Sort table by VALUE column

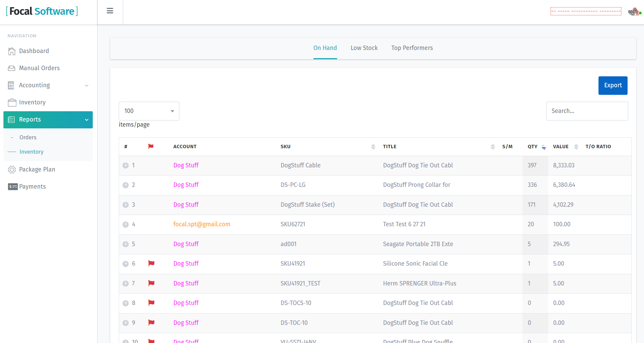coord(576,147)
